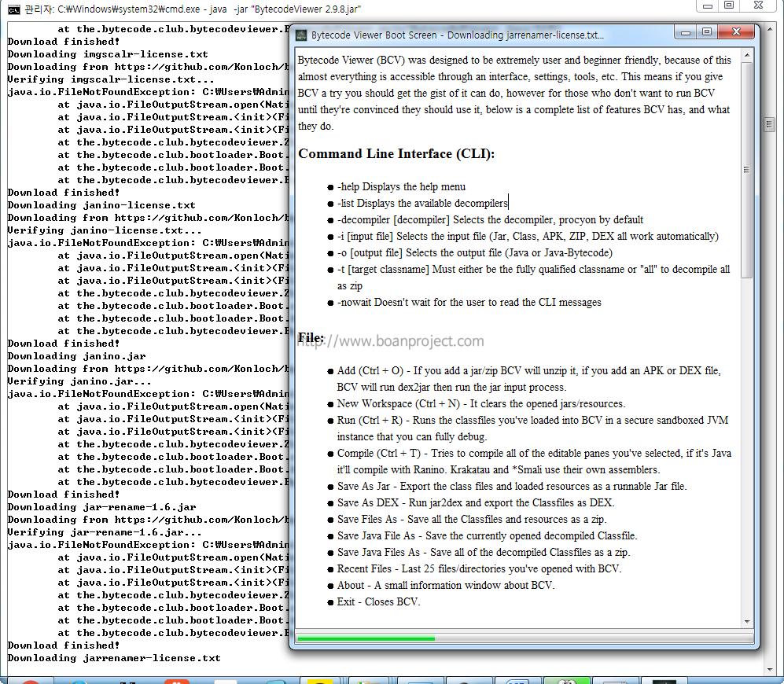
Task: Click the boot screen vertical scrollbar thumb
Action: [x=747, y=170]
